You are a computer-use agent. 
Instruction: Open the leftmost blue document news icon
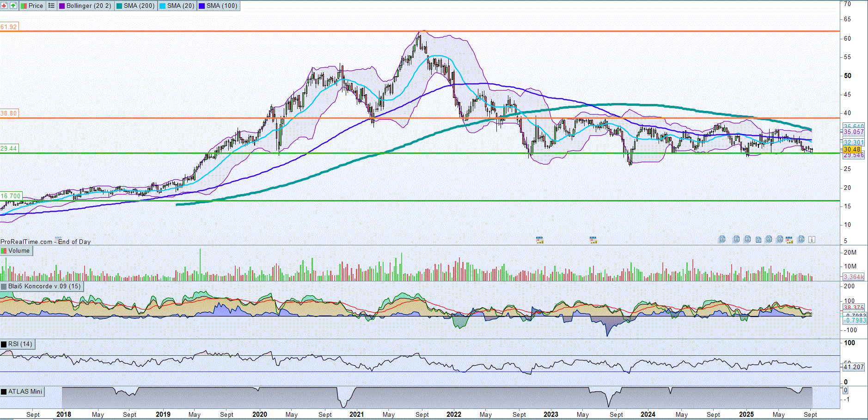[722, 239]
